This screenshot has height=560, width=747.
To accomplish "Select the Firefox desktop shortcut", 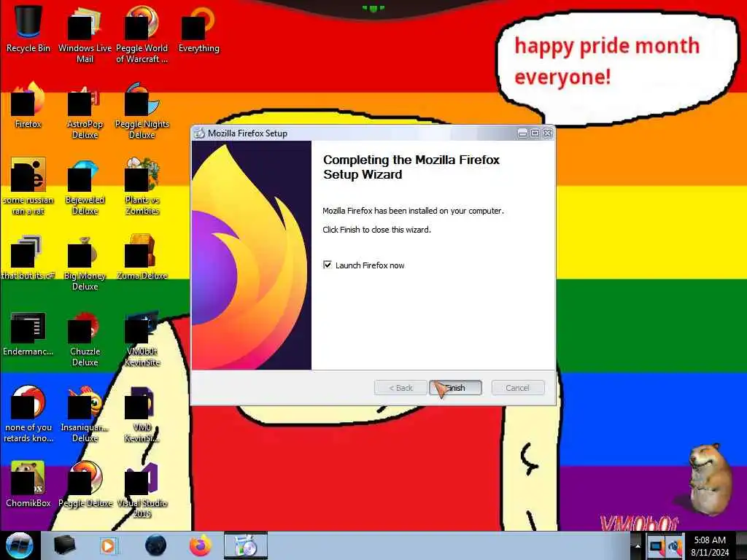I will [28, 106].
